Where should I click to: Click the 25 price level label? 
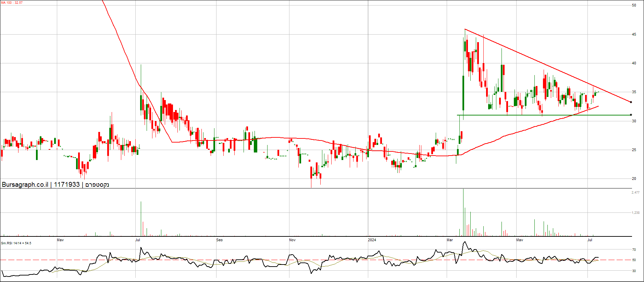pyautogui.click(x=634, y=150)
